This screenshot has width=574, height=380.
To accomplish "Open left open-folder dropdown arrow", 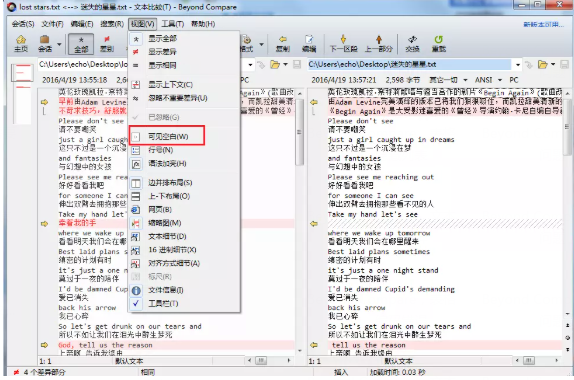I will (285, 65).
